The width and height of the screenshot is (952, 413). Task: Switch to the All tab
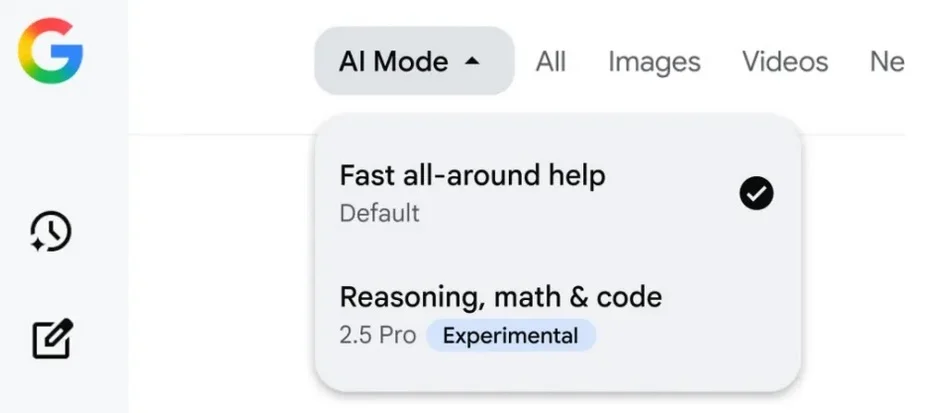point(551,62)
